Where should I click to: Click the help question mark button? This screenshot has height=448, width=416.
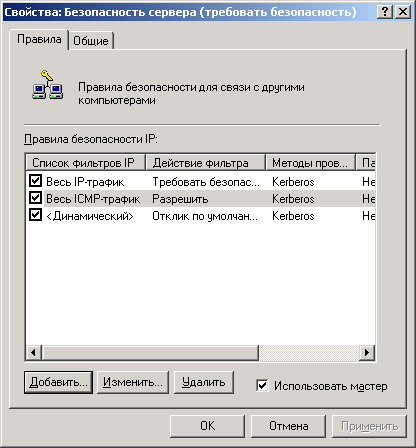coord(384,12)
